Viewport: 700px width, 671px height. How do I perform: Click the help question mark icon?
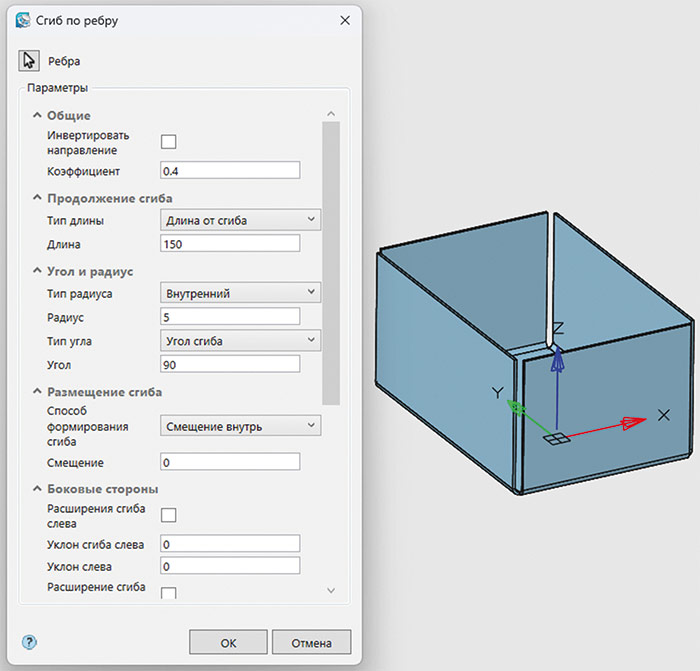(29, 642)
